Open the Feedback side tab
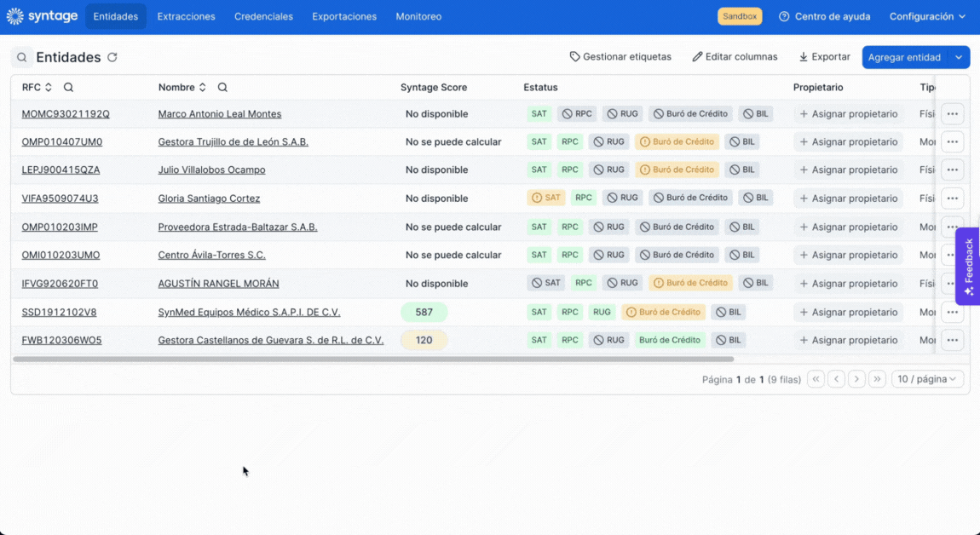 pos(968,267)
